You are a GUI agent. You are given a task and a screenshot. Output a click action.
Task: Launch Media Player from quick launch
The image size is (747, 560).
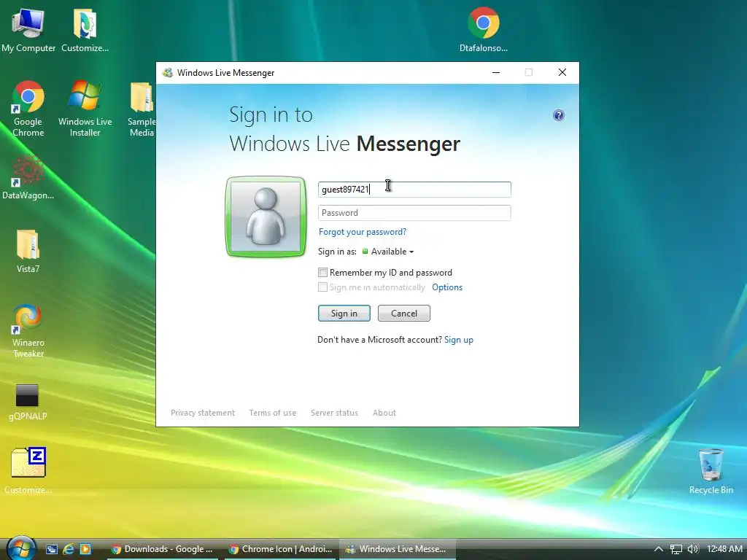tap(85, 549)
